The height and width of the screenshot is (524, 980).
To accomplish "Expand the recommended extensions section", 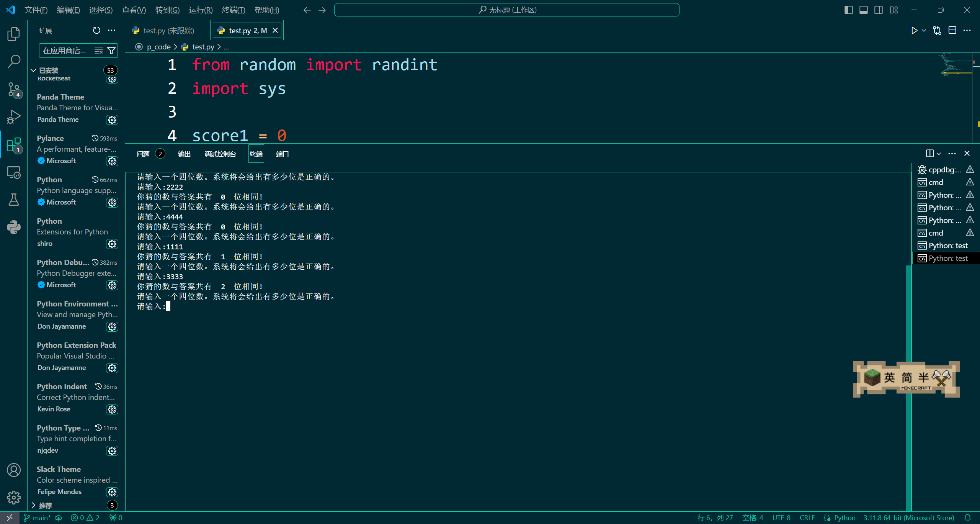I will pos(34,505).
